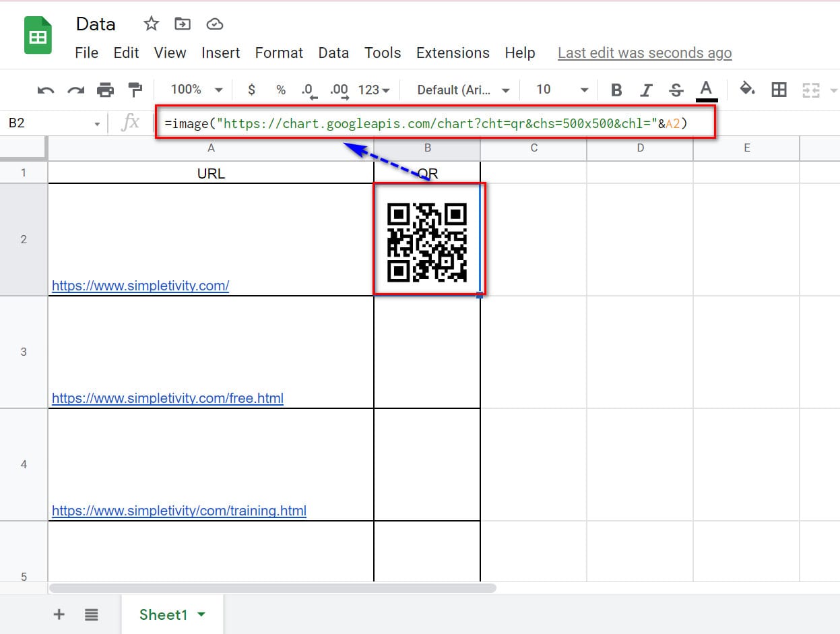The image size is (840, 634).
Task: Open the Default (Arial) font dropdown
Action: [463, 90]
